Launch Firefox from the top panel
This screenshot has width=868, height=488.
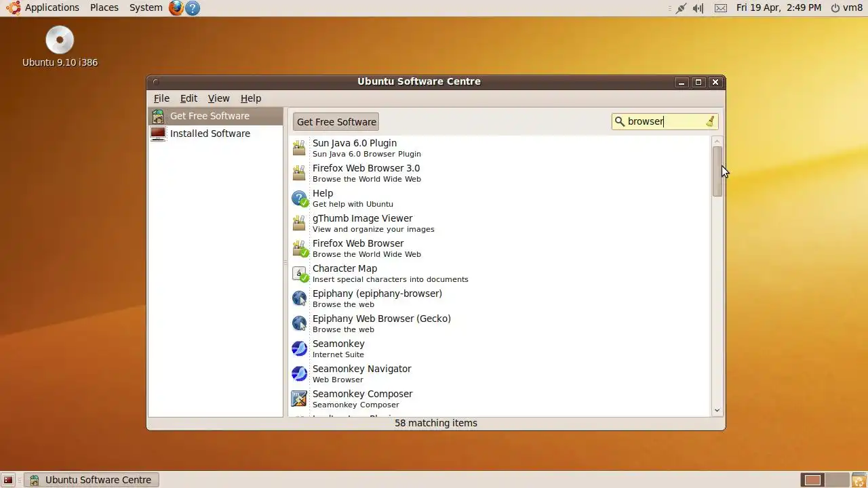(176, 8)
